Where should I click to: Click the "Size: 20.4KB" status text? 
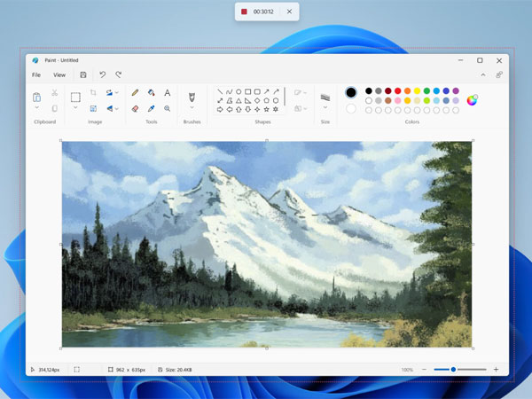179,370
